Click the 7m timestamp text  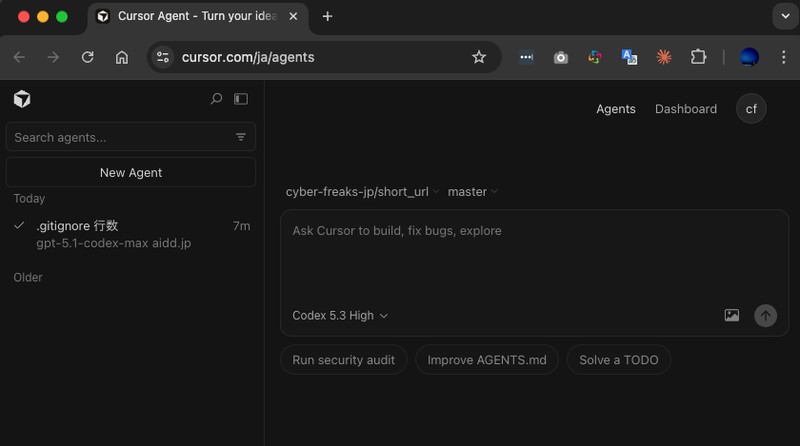(x=241, y=226)
